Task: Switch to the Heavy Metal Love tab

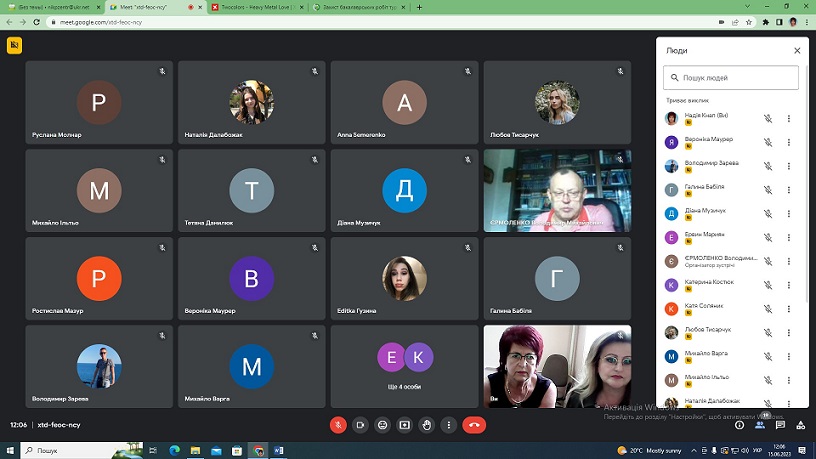Action: pos(255,7)
